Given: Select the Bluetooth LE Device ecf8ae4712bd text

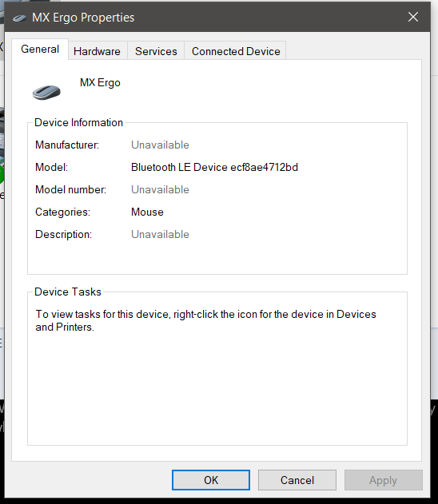Looking at the screenshot, I should point(214,167).
